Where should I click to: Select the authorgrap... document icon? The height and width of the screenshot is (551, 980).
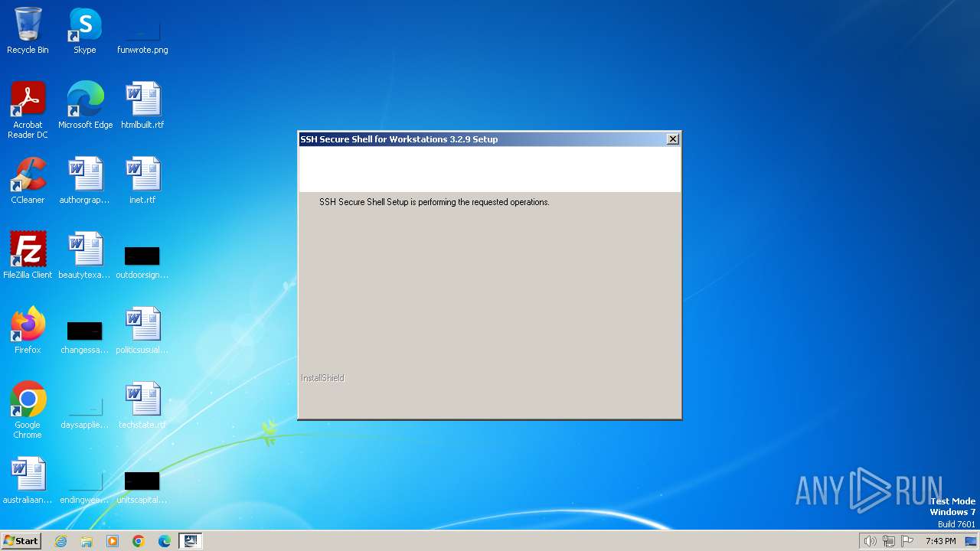click(x=85, y=181)
